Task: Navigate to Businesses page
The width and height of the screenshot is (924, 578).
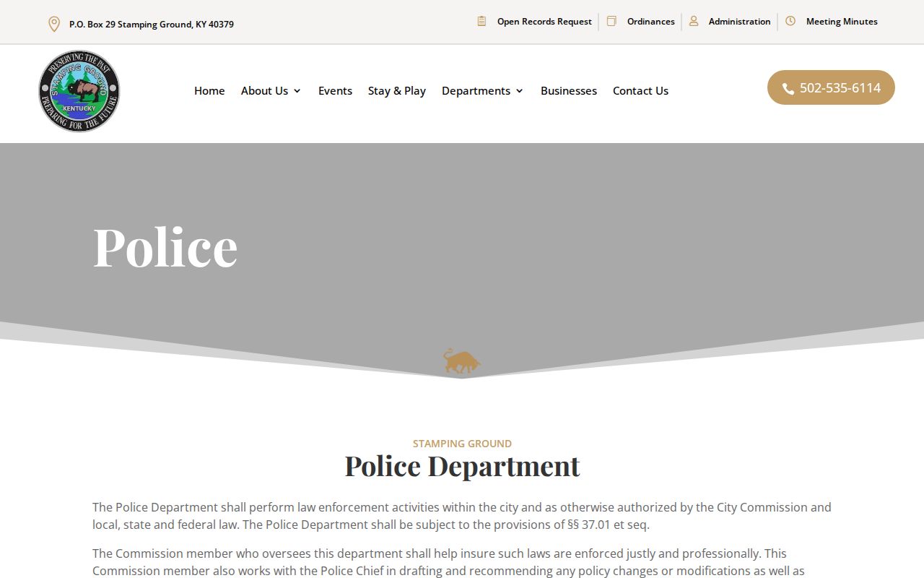Action: click(x=569, y=90)
